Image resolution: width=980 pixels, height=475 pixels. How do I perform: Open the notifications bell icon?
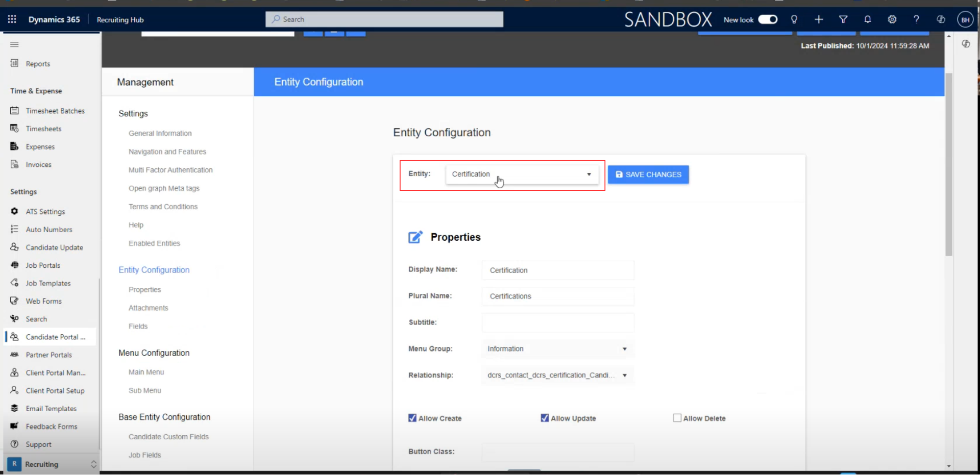868,19
